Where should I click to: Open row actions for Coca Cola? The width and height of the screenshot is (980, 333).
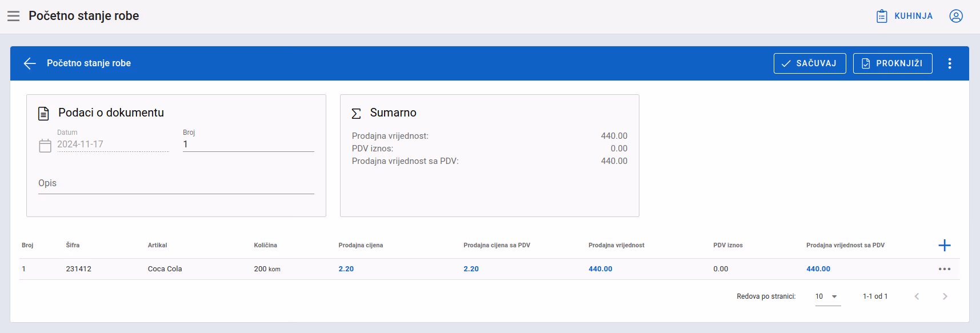[x=945, y=269]
